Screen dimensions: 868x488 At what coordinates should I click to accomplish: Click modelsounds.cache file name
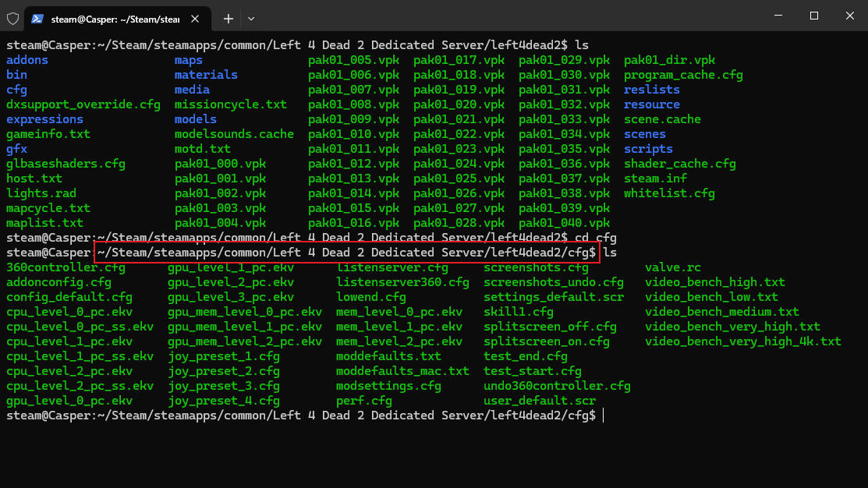[x=234, y=134]
